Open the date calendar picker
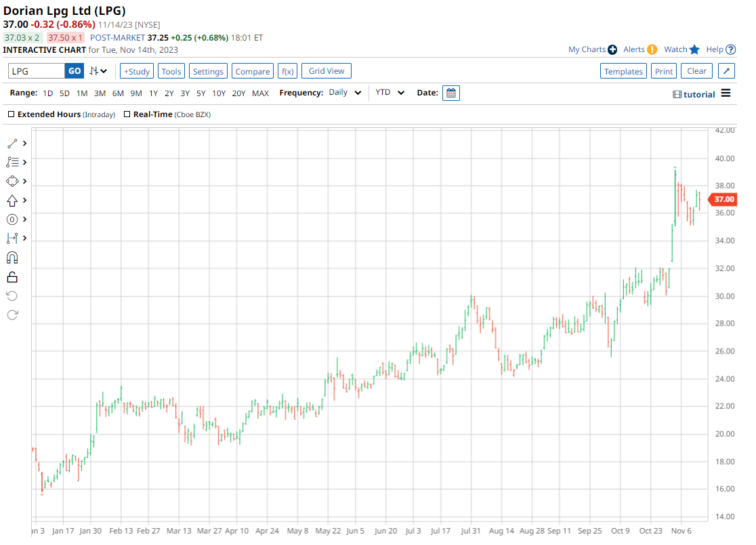756x545 pixels. 450,93
